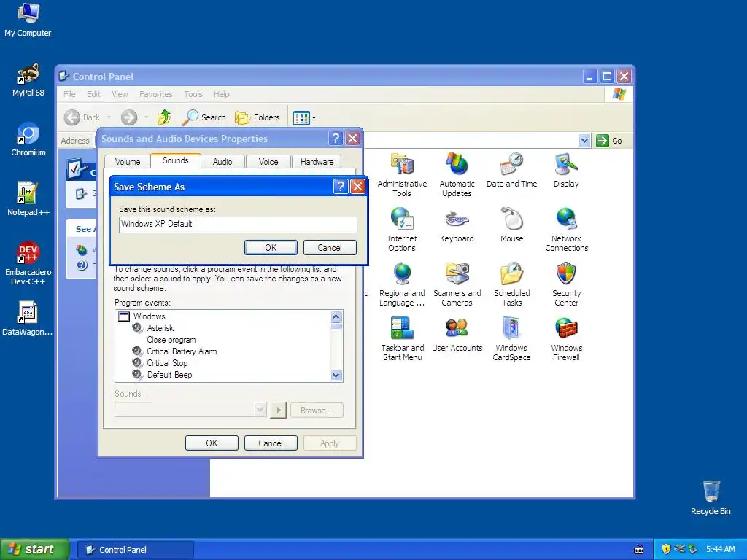Open Taskbar and Start Menu icon
The image size is (747, 560).
(x=402, y=338)
